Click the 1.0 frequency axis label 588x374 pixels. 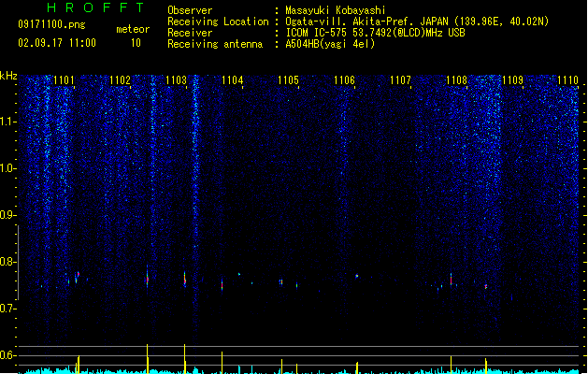7,168
